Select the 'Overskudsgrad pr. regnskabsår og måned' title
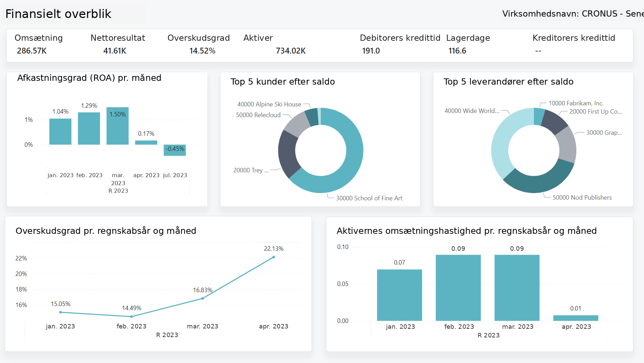The width and height of the screenshot is (644, 363). point(106,231)
